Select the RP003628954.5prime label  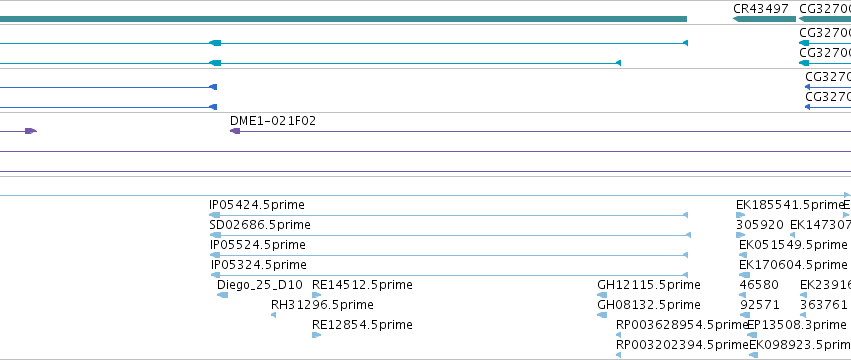pyautogui.click(x=682, y=325)
